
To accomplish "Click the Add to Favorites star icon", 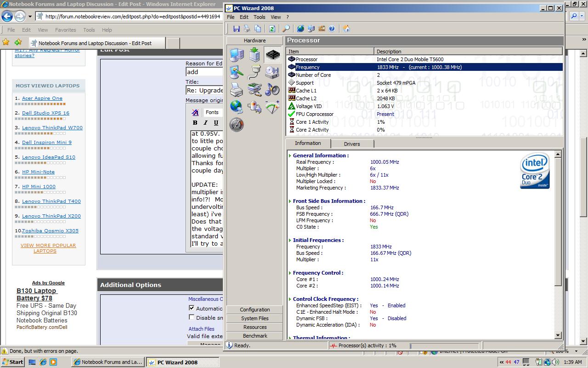I will pos(17,43).
